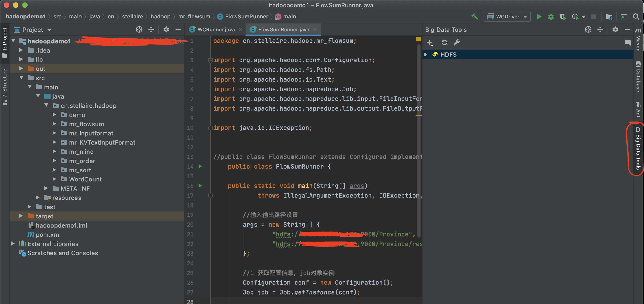The image size is (644, 304).
Task: Open Project panel gear settings
Action: [x=166, y=30]
